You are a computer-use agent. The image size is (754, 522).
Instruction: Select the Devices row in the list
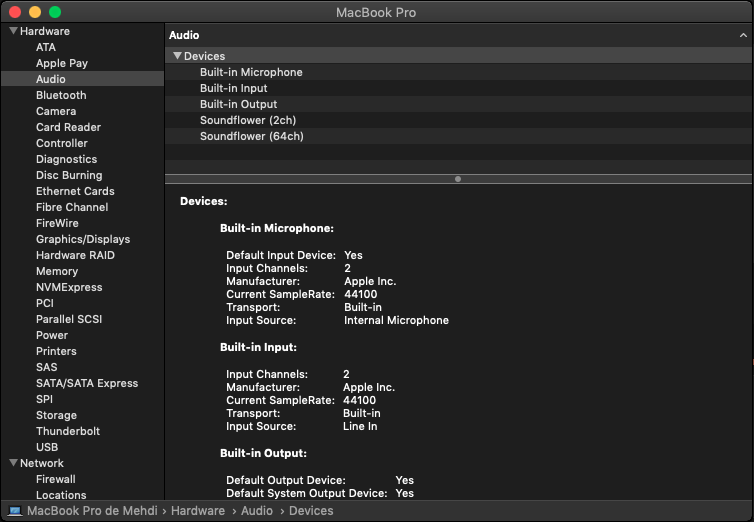click(458, 56)
